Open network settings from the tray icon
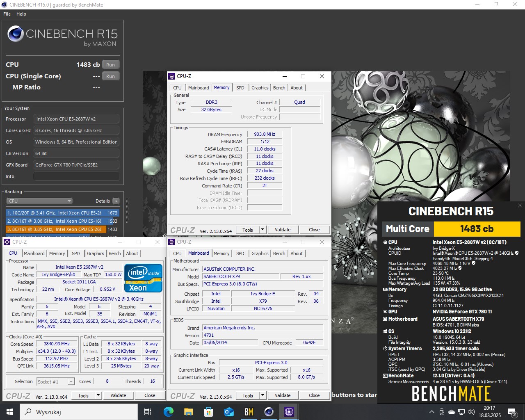Viewport: 525px width, 420px height. coord(461,412)
